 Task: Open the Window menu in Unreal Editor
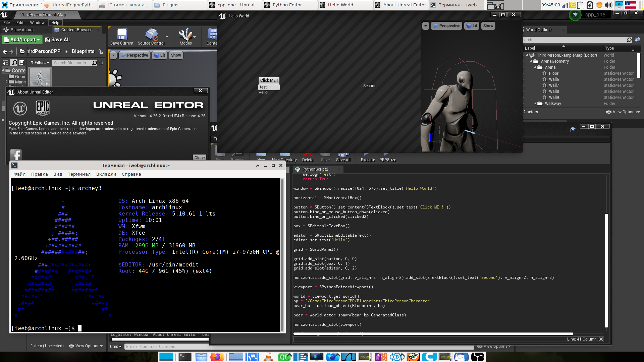click(37, 23)
